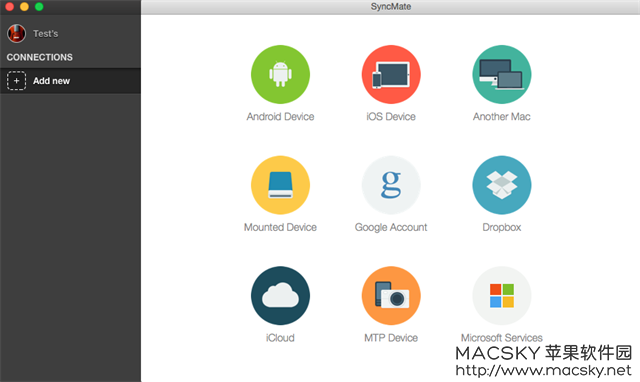Pick the MTP Device camera icon

point(391,295)
